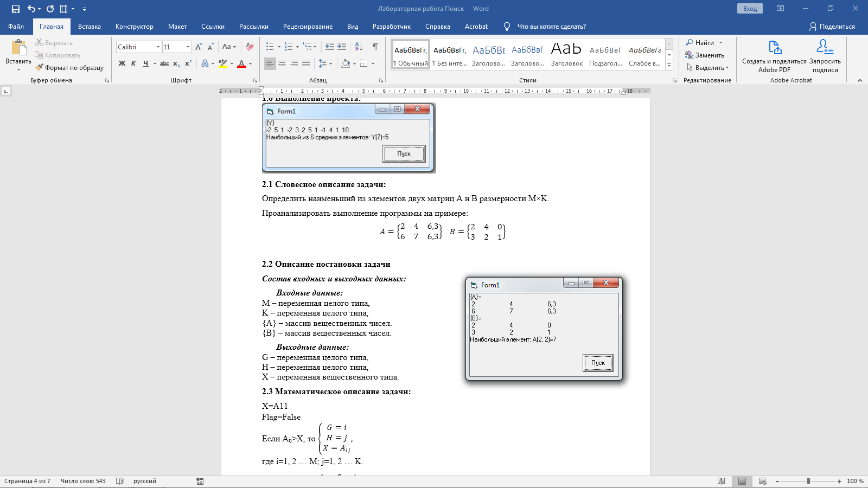Center the paragraph
The width and height of the screenshot is (868, 488).
pos(282,63)
